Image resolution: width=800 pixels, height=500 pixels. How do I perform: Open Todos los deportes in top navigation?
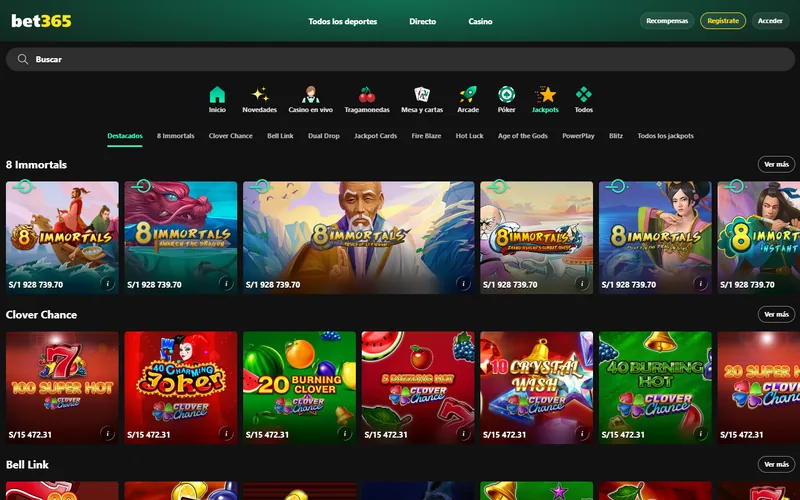pyautogui.click(x=342, y=21)
